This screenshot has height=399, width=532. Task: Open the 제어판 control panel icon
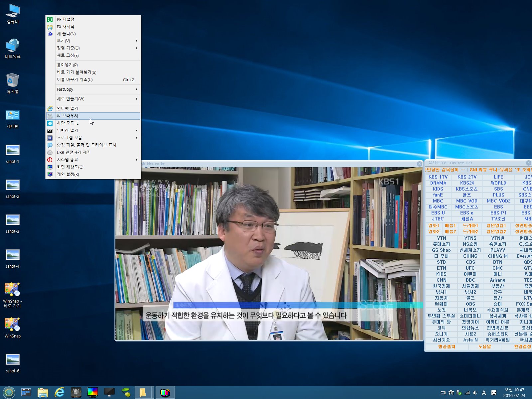(13, 119)
